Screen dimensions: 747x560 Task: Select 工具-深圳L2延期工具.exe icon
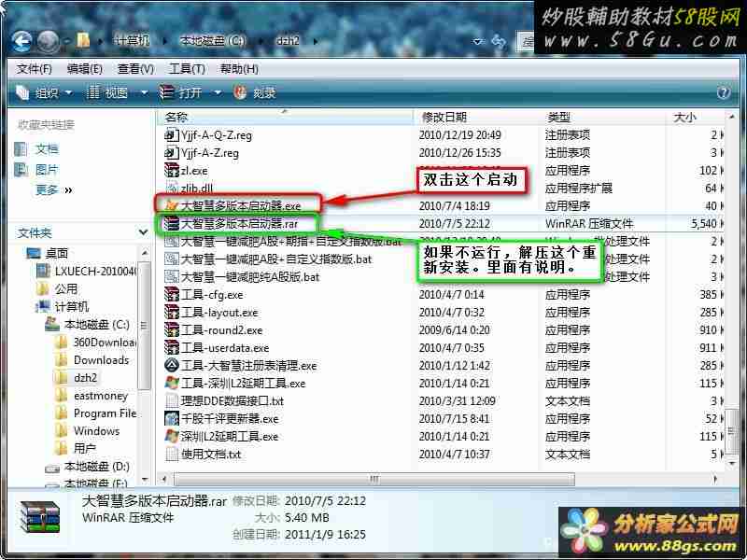click(x=171, y=383)
